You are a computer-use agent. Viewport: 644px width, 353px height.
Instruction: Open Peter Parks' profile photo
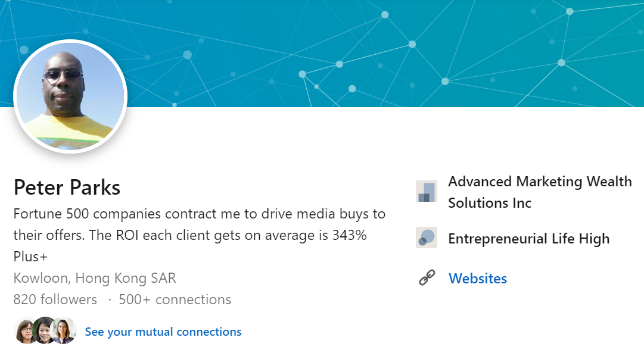pos(70,96)
